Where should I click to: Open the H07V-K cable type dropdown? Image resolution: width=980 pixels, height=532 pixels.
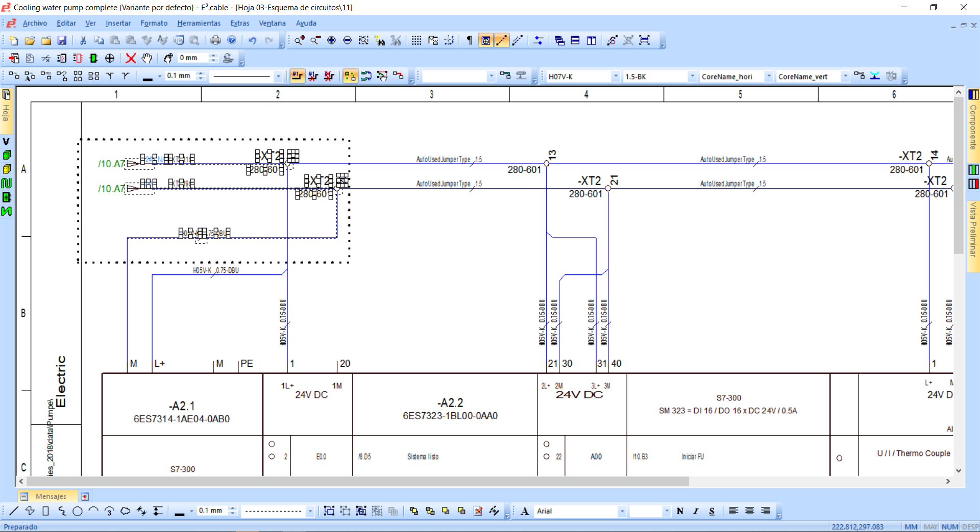coord(616,76)
